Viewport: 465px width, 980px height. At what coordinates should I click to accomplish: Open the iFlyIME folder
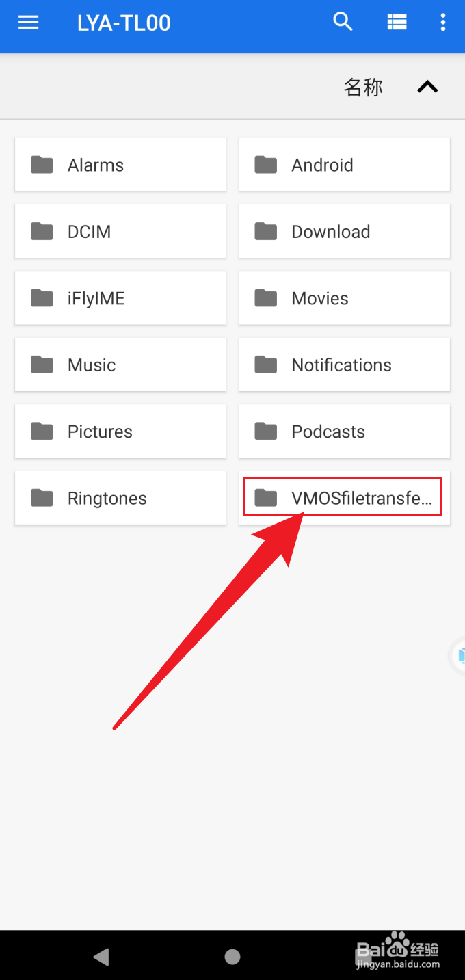[120, 297]
